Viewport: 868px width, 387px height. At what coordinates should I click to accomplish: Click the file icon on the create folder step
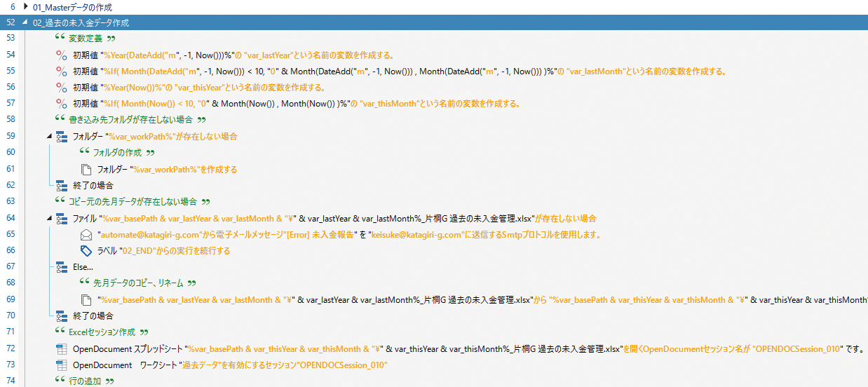click(x=87, y=169)
